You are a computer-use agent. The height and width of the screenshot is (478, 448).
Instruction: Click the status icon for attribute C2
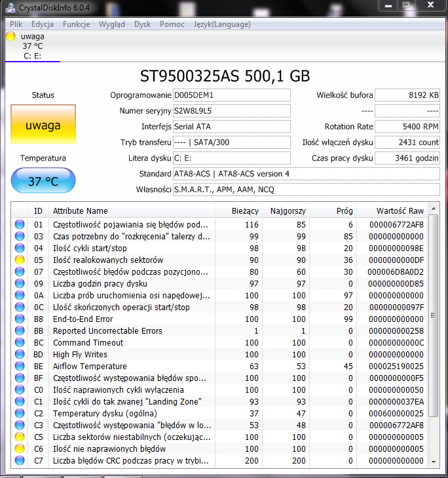[x=20, y=413]
